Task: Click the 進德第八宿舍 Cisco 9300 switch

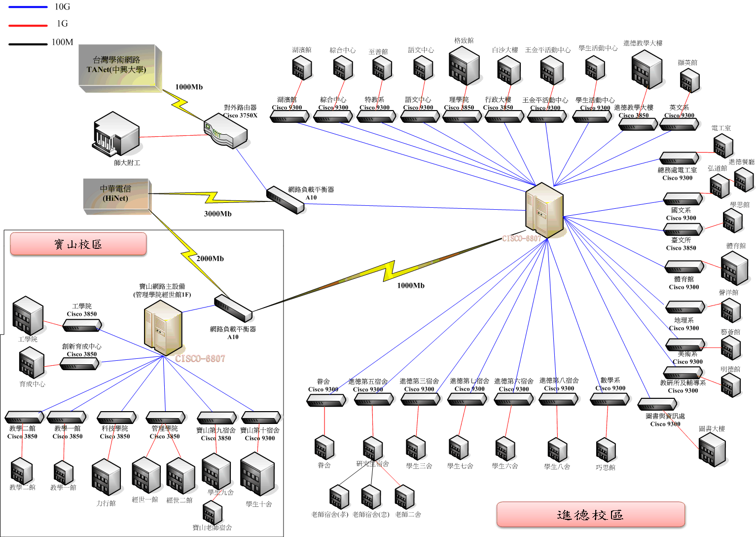Action: tap(558, 399)
